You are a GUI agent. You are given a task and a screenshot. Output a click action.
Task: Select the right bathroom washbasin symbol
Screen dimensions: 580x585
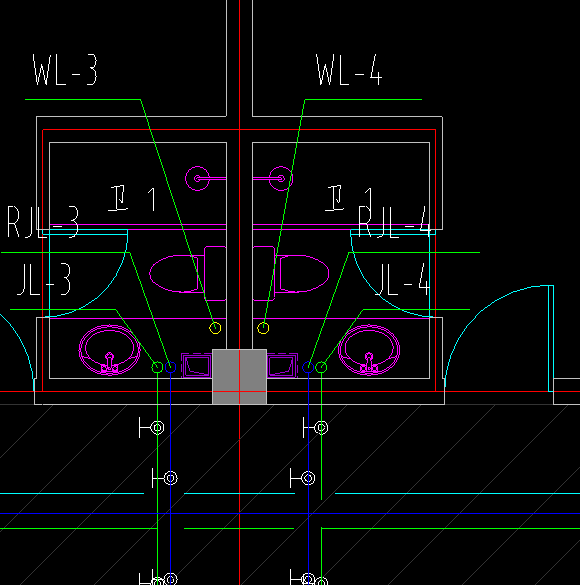(x=369, y=350)
